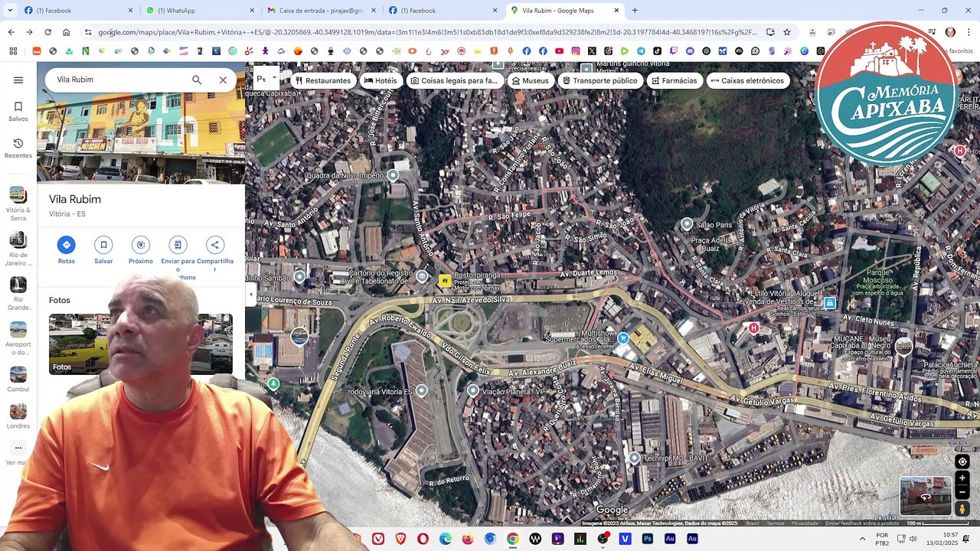Close the Vila Rubim Google Maps tab

pyautogui.click(x=616, y=11)
